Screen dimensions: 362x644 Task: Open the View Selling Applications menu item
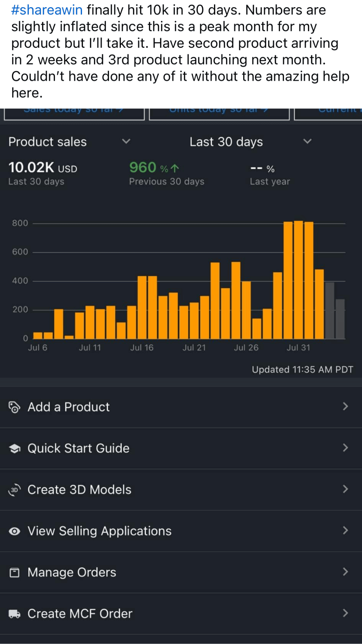point(99,531)
